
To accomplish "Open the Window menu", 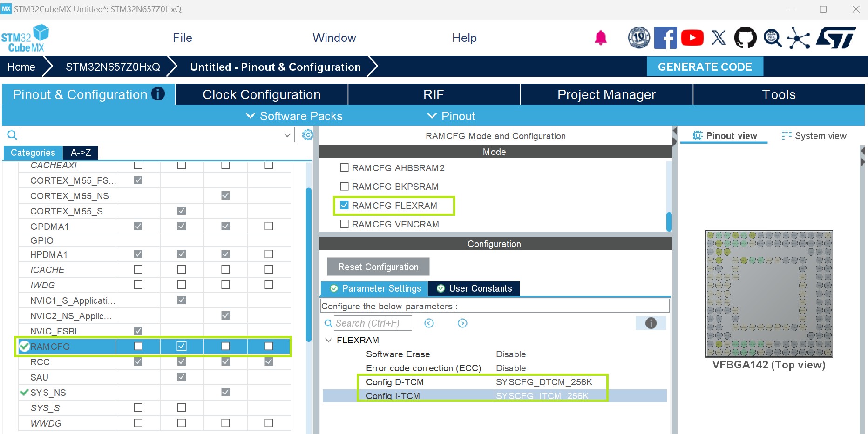I will (x=334, y=38).
